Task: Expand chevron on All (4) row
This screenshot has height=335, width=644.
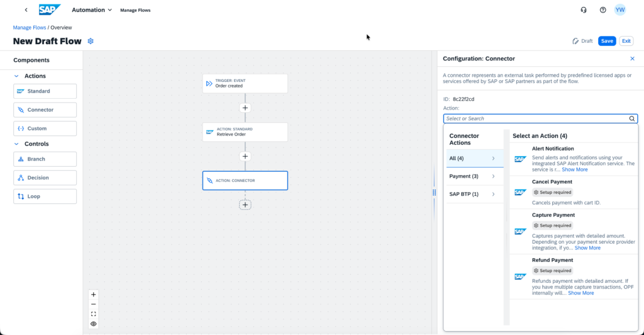Action: (x=493, y=158)
